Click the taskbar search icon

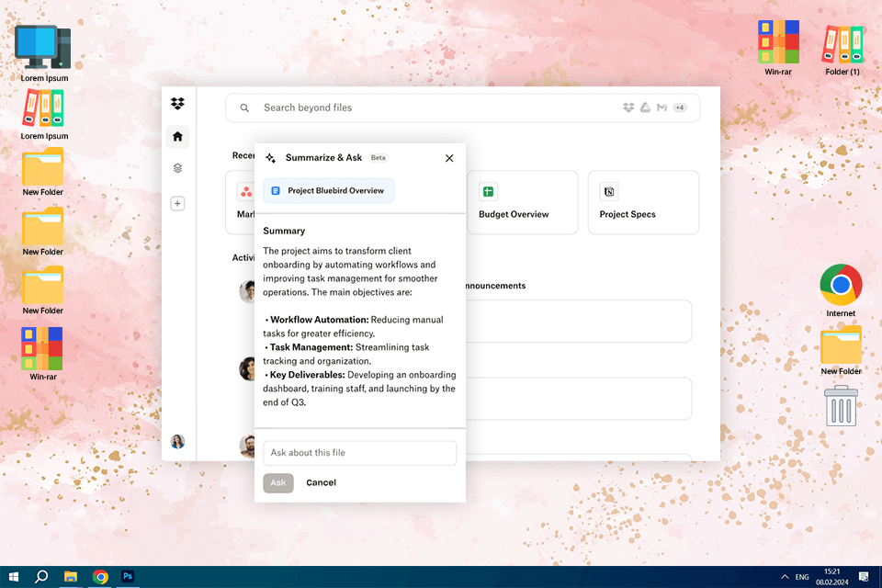41,577
